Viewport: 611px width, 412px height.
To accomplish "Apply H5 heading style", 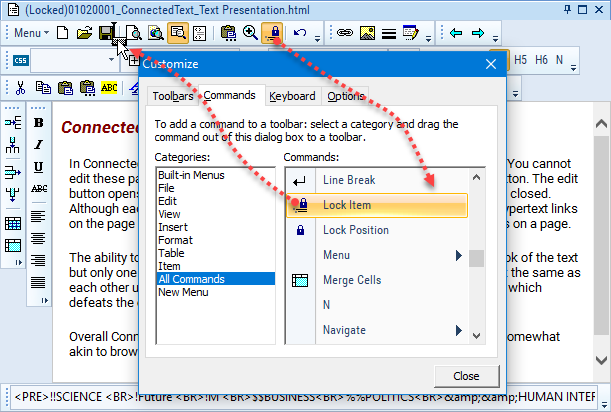I will click(x=521, y=60).
